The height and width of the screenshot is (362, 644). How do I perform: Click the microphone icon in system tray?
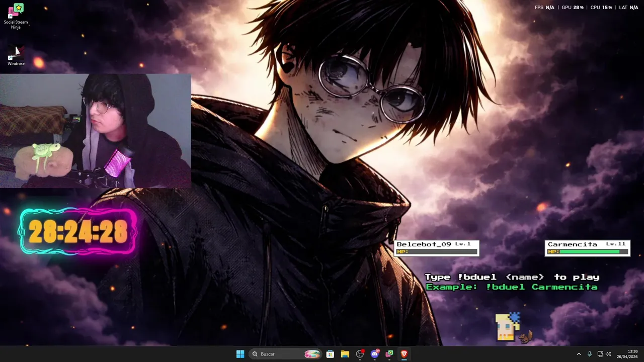point(590,354)
